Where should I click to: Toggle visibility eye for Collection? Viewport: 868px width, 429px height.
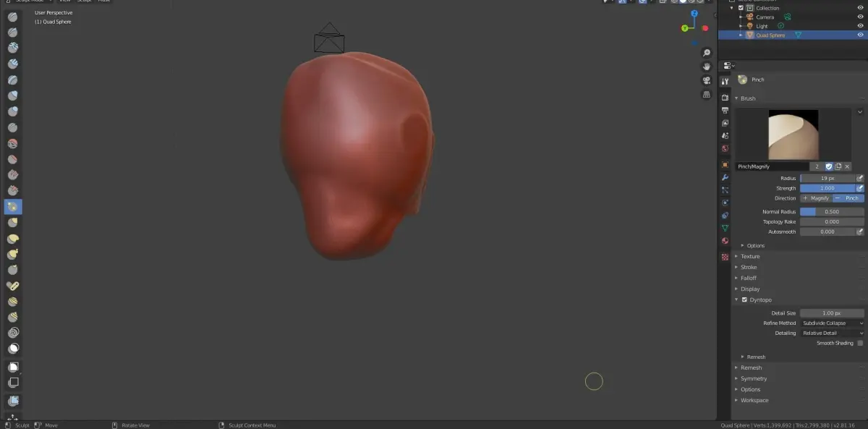click(x=861, y=8)
